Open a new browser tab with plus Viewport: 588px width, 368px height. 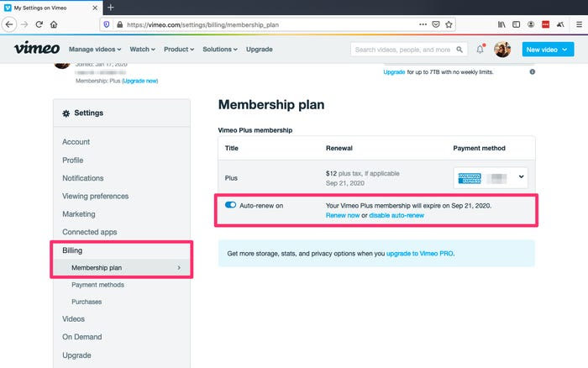click(x=111, y=7)
